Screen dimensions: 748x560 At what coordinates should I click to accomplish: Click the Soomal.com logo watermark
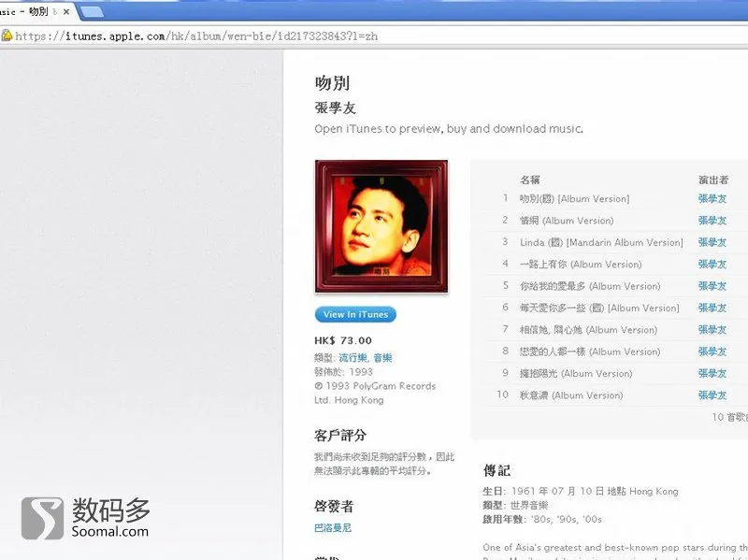85,518
